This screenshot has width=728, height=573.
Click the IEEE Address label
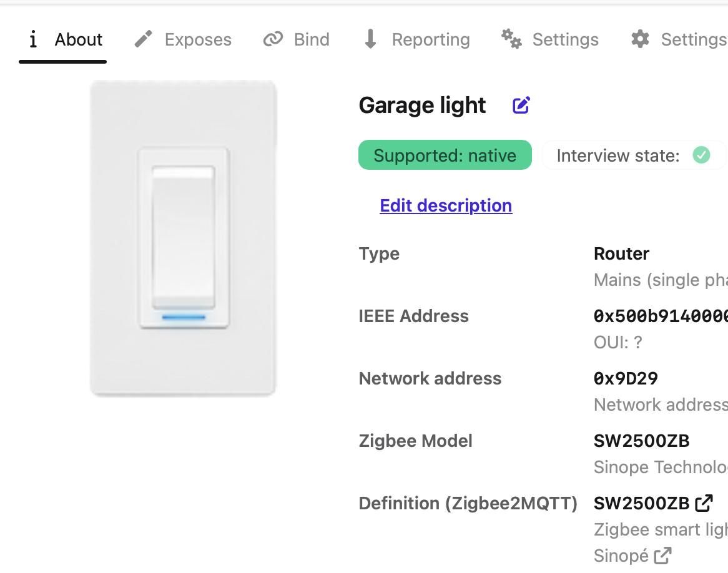[x=414, y=316]
